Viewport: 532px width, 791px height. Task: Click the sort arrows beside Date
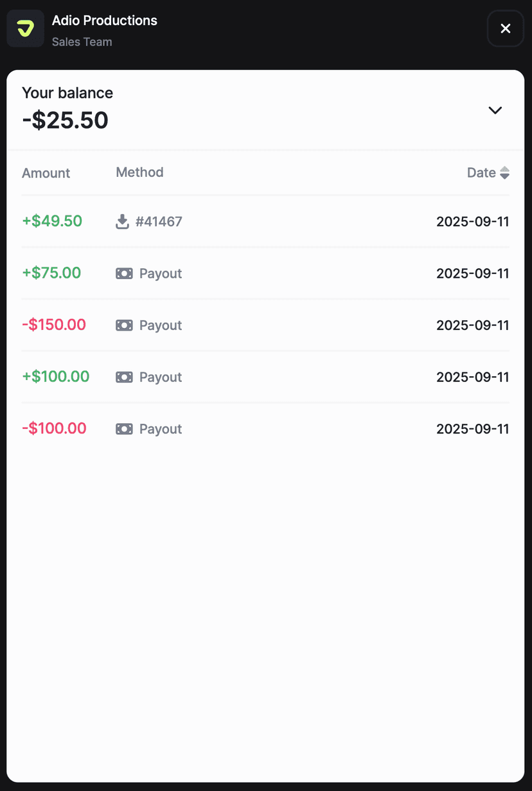coord(505,172)
